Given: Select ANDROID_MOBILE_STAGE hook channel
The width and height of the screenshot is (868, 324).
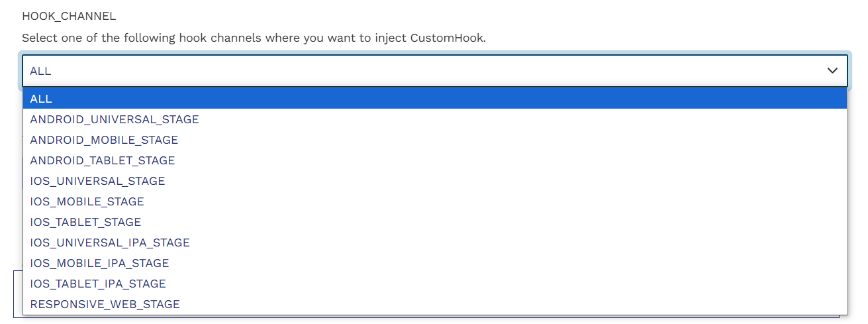Looking at the screenshot, I should click(104, 140).
